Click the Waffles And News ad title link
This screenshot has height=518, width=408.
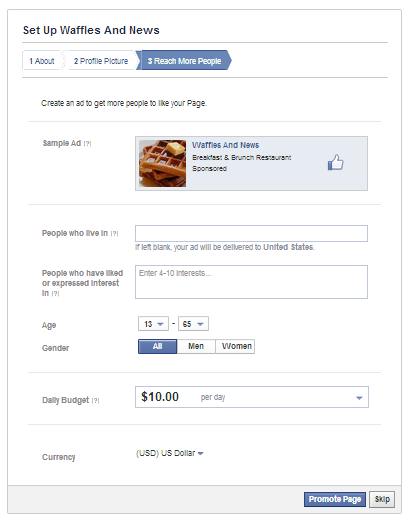pyautogui.click(x=225, y=145)
